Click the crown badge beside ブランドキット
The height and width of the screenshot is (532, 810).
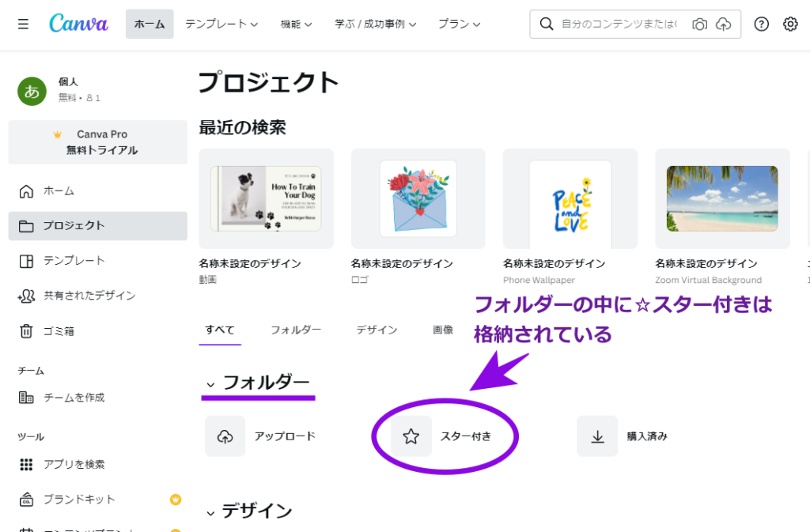tap(176, 500)
